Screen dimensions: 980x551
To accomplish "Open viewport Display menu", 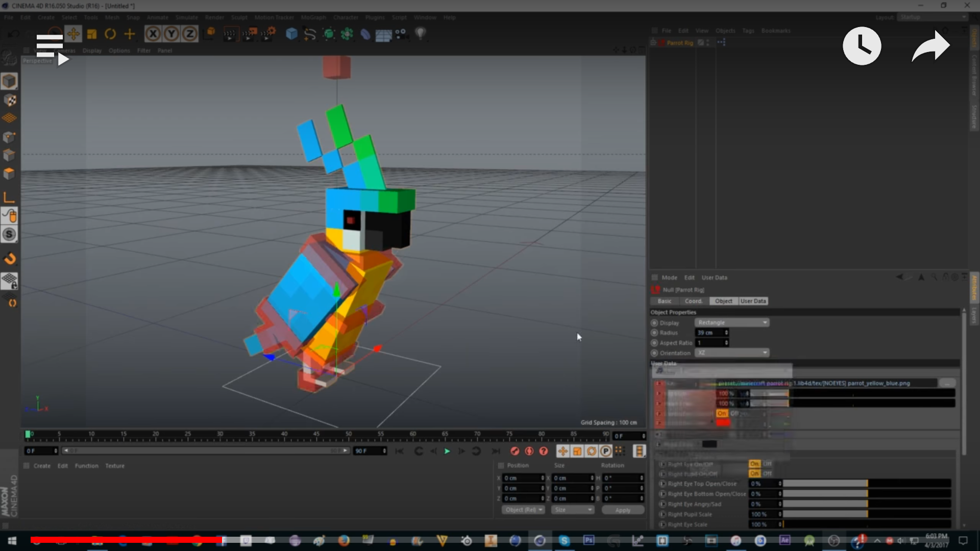I will (92, 51).
